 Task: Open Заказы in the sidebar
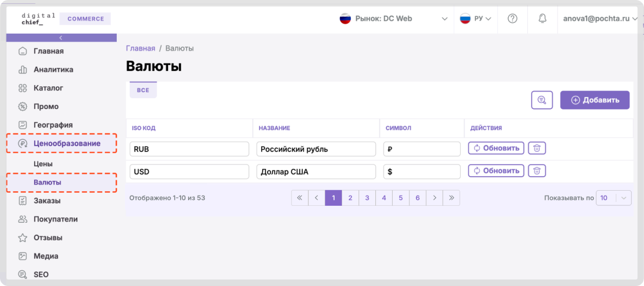(x=47, y=201)
